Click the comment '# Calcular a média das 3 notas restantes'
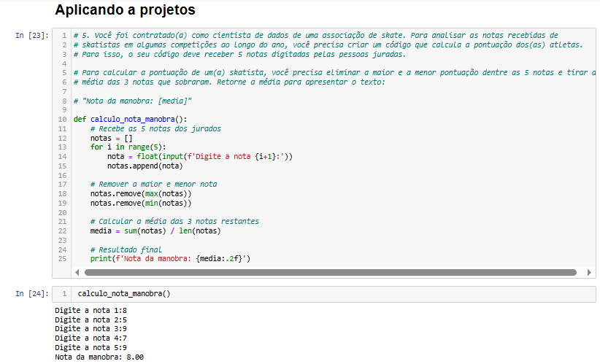Image resolution: width=600 pixels, height=364 pixels. (x=174, y=221)
